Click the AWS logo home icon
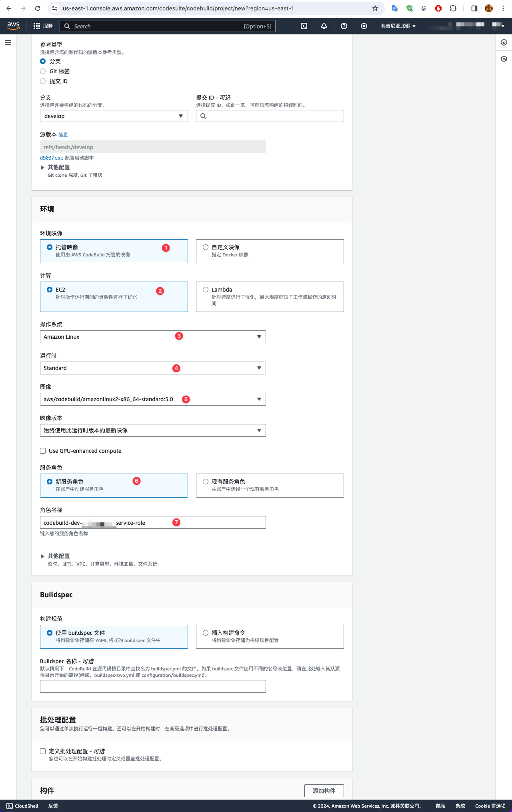The height and width of the screenshot is (812, 512). pyautogui.click(x=13, y=26)
